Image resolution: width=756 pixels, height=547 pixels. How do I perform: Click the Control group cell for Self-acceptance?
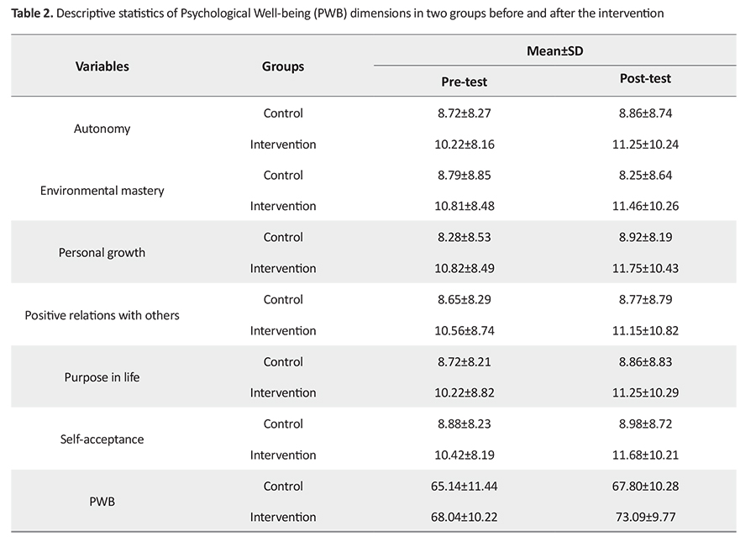283,424
